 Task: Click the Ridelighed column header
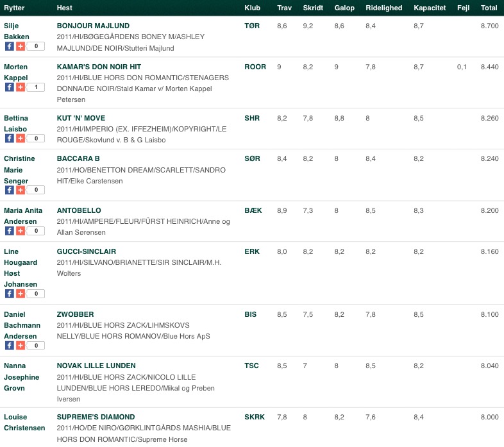point(384,8)
